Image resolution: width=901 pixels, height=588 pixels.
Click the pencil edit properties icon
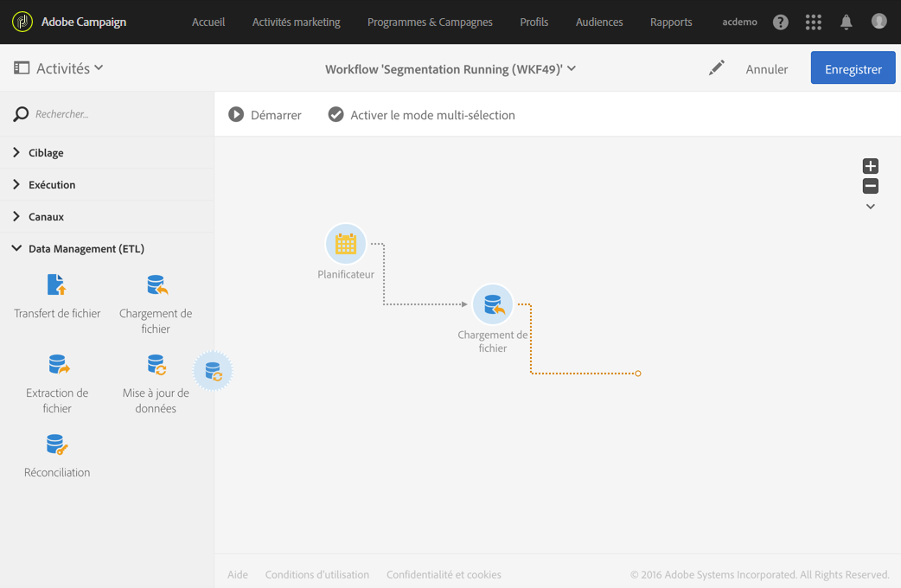pyautogui.click(x=716, y=68)
